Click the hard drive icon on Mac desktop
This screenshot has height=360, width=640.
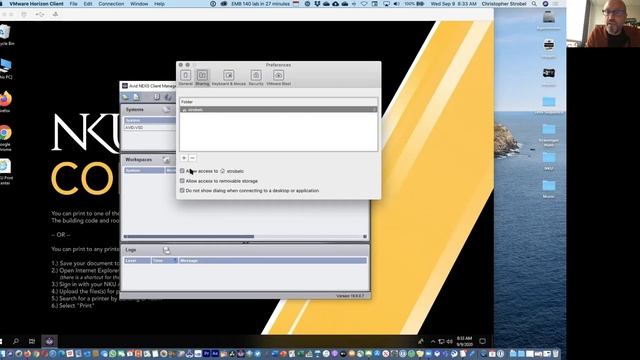549,19
